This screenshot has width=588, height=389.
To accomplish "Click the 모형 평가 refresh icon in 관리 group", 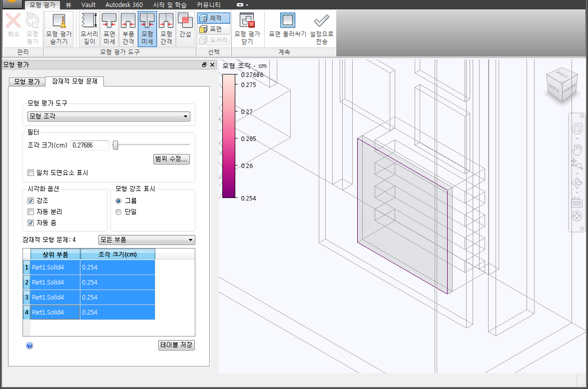I will pos(32,20).
